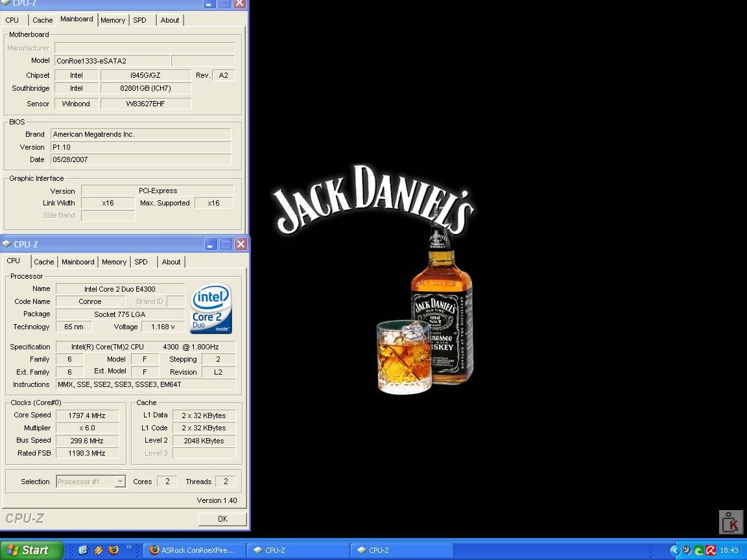Viewport: 747px width, 560px height.
Task: Expand the quick launch overflow chevron
Action: click(x=128, y=548)
